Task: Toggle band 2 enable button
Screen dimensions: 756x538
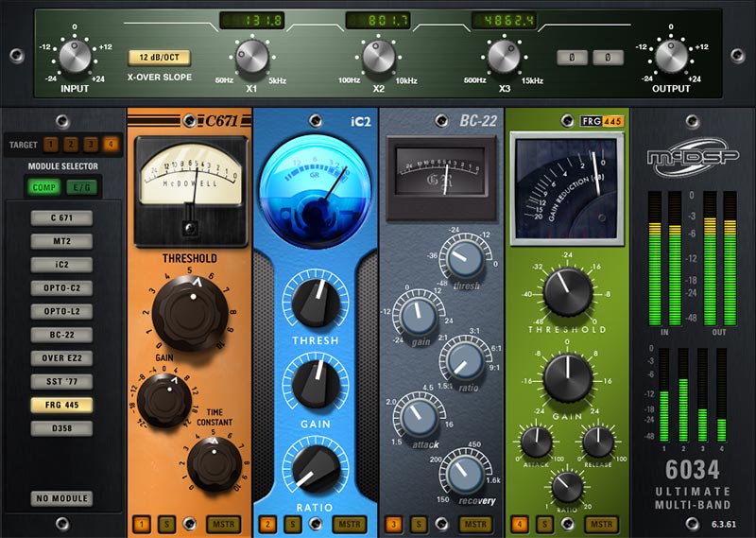Action: [268, 524]
